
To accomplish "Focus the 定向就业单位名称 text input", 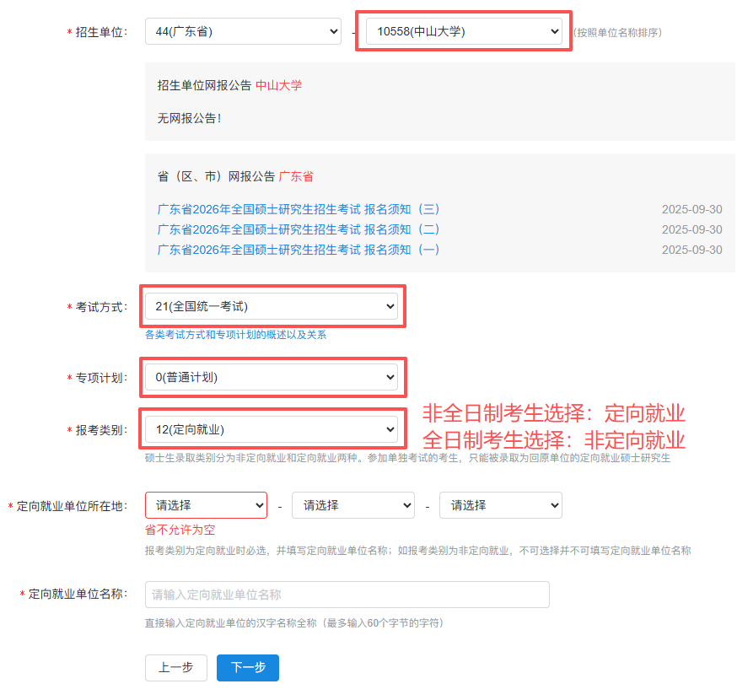I will [347, 595].
